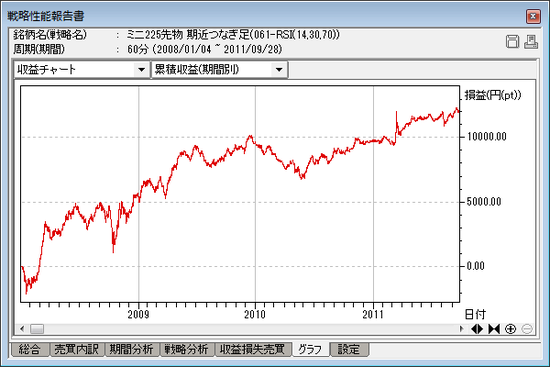Click the scrollbar left arrow
The width and height of the screenshot is (550, 367).
click(x=22, y=329)
